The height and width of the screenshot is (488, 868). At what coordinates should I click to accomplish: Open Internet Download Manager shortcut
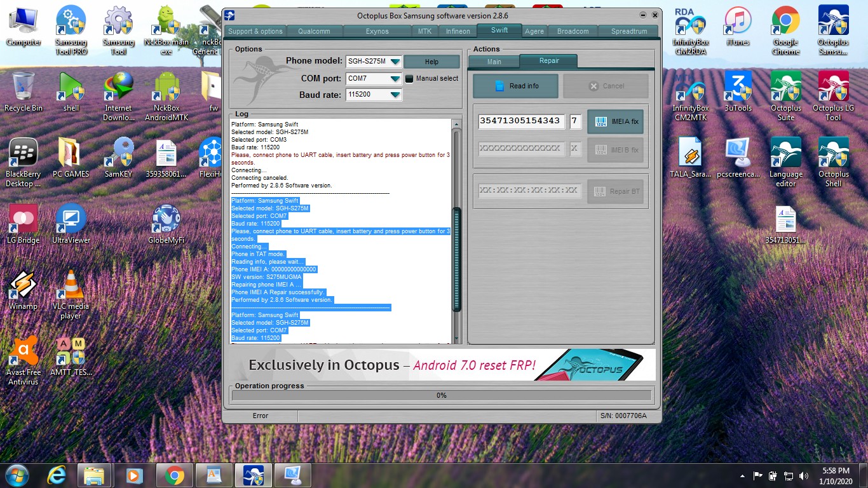[119, 97]
